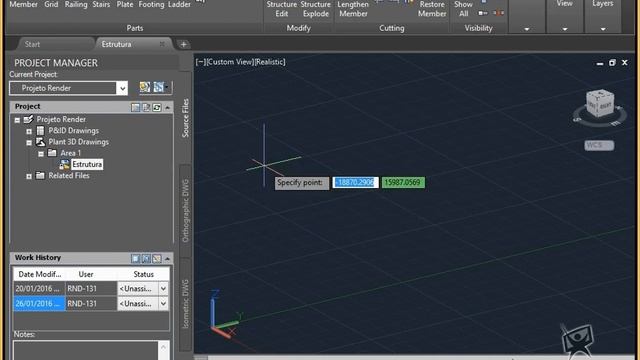Screen dimensions: 640x360
Task: Click Notes scrollbar up arrow
Action: coord(163,347)
